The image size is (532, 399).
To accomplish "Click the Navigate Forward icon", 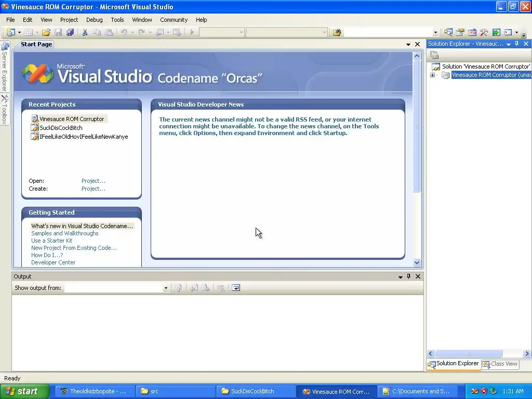I will [x=177, y=32].
